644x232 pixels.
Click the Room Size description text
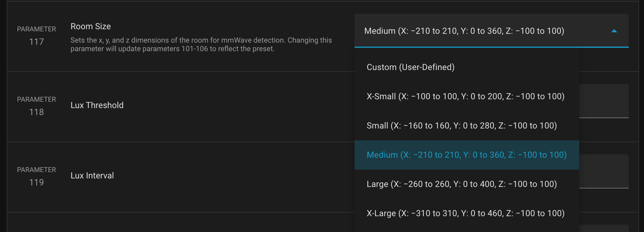click(x=201, y=44)
